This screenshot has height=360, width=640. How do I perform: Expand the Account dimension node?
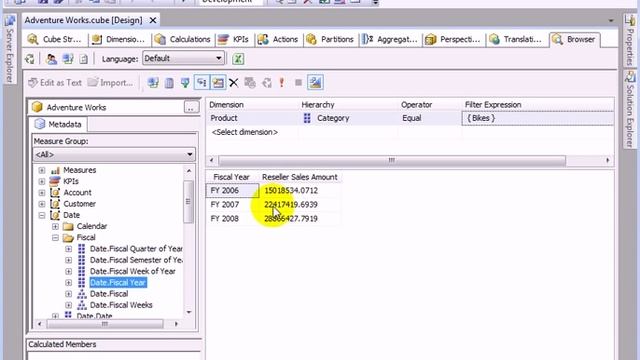click(x=42, y=193)
